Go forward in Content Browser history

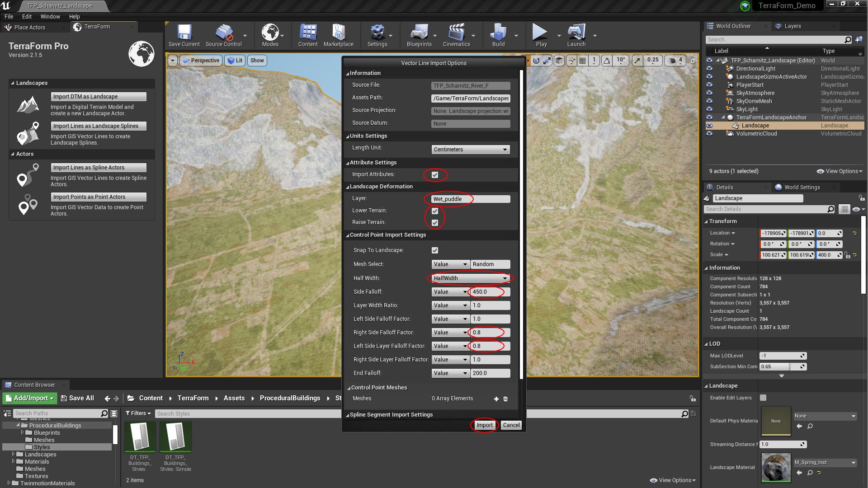(x=116, y=399)
